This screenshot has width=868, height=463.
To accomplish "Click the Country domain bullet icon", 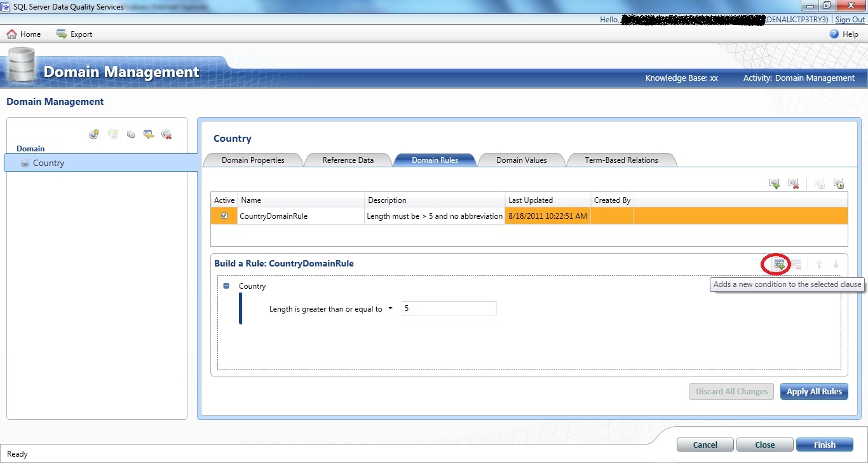I will [25, 163].
